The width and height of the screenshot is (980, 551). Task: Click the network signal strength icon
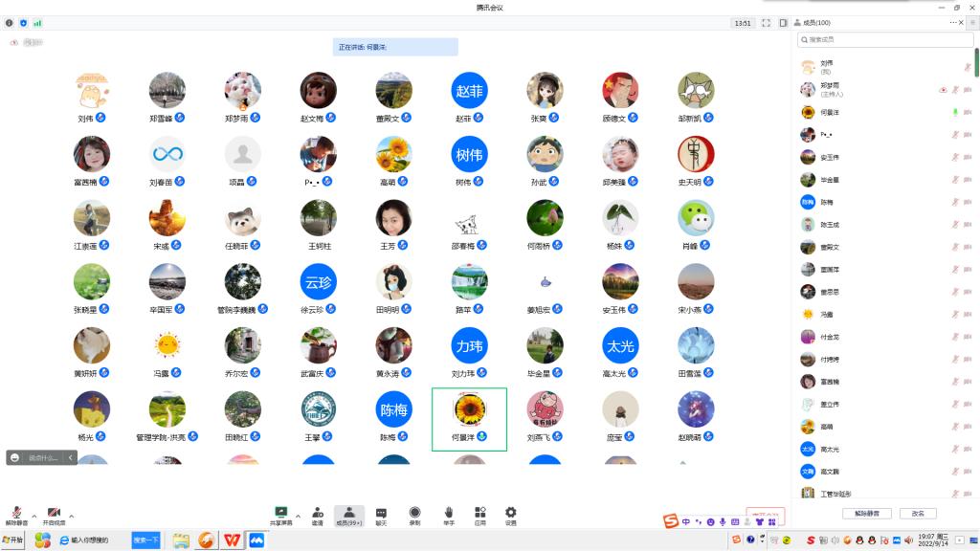[37, 22]
